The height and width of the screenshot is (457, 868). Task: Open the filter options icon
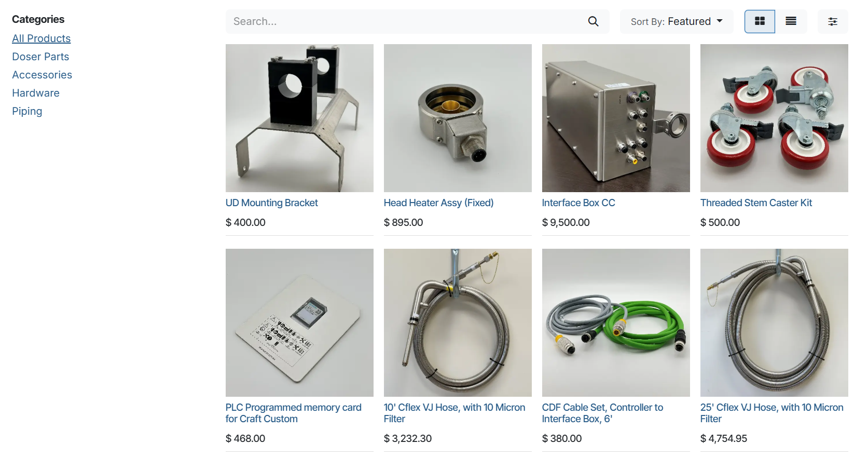click(x=833, y=21)
